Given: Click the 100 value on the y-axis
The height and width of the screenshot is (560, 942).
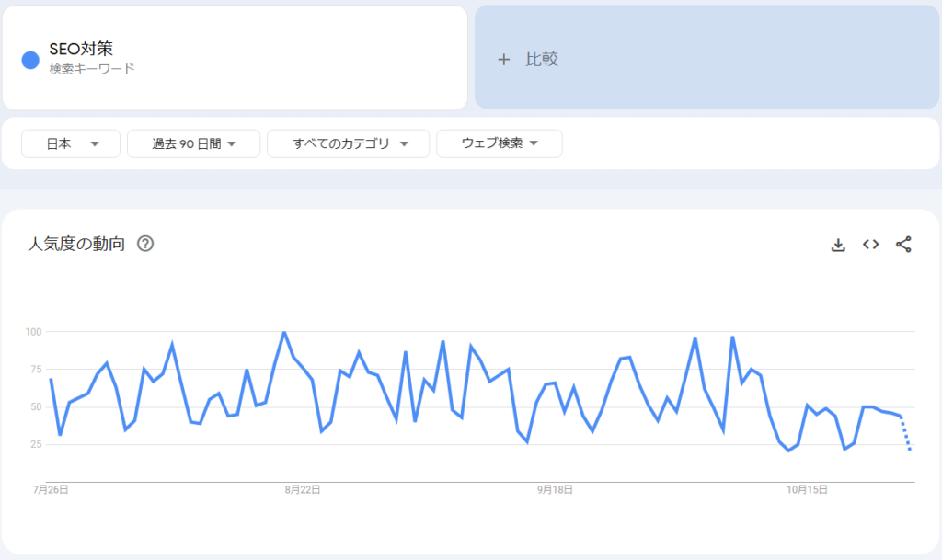Looking at the screenshot, I should (33, 330).
